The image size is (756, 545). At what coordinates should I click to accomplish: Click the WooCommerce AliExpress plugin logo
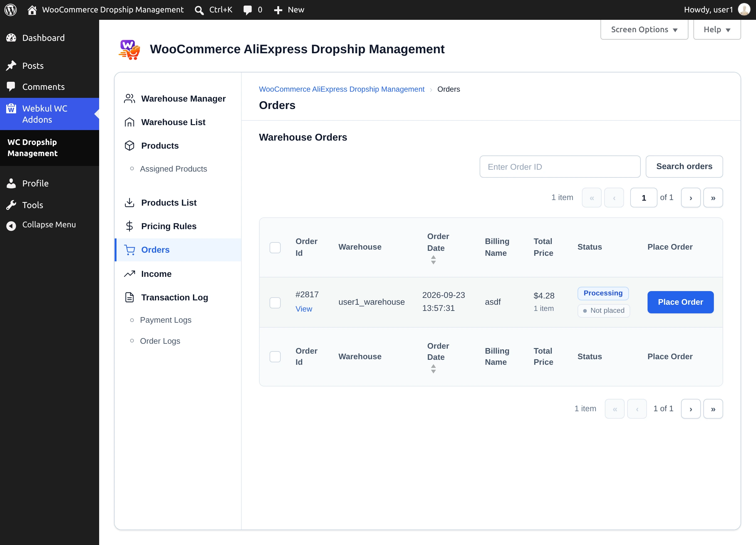point(129,50)
